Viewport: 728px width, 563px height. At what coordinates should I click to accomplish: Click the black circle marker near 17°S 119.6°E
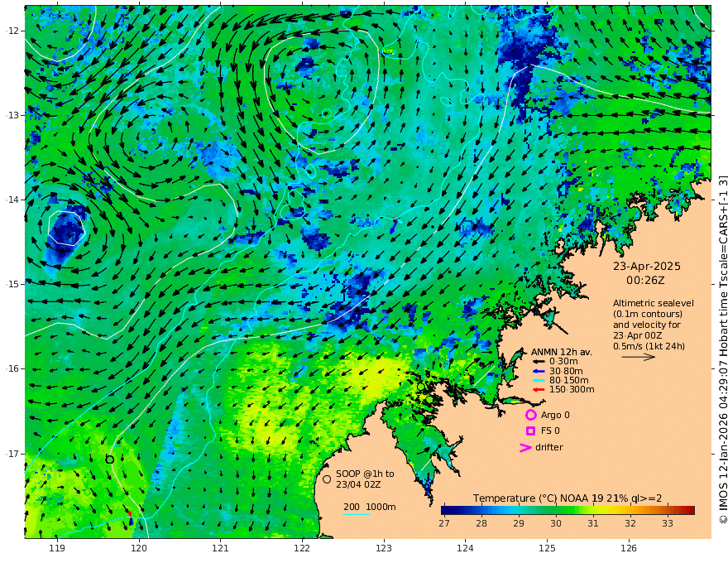pyautogui.click(x=109, y=460)
